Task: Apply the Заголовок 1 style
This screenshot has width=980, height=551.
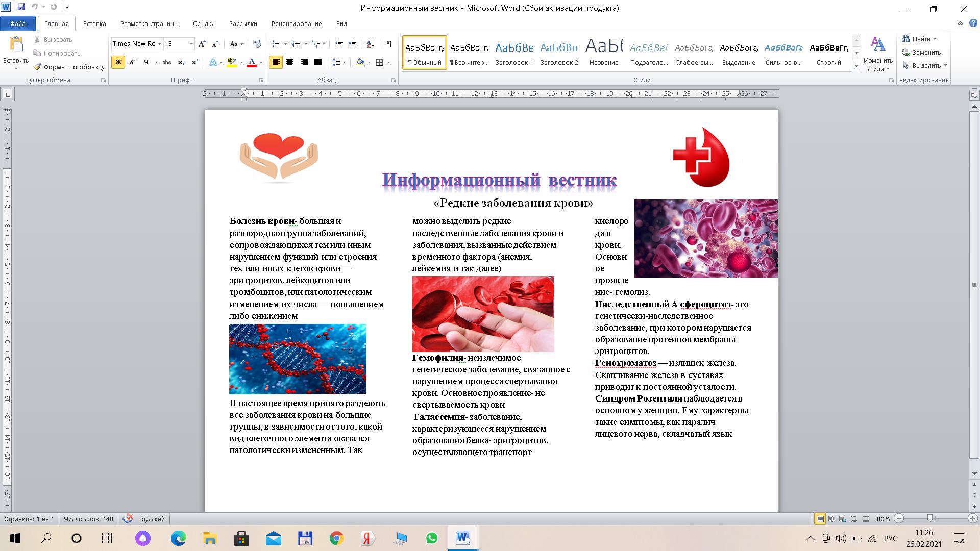Action: (514, 53)
